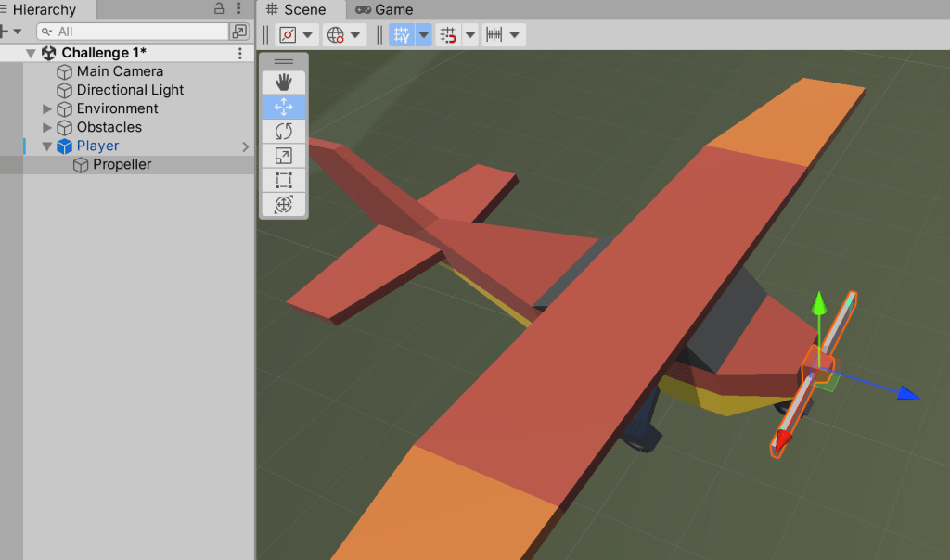Switch to the Scene tab
This screenshot has height=560, width=950.
[x=296, y=9]
